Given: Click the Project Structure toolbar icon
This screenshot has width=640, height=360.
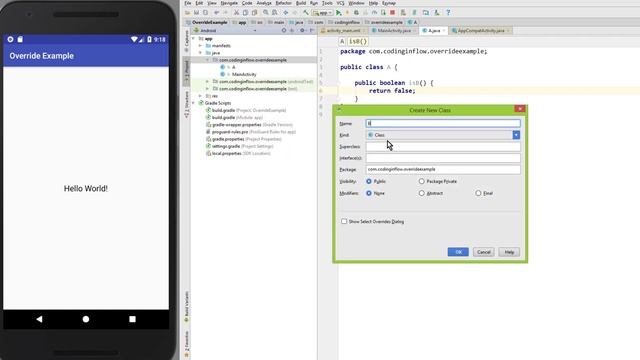Looking at the screenshot, I should click(x=425, y=13).
